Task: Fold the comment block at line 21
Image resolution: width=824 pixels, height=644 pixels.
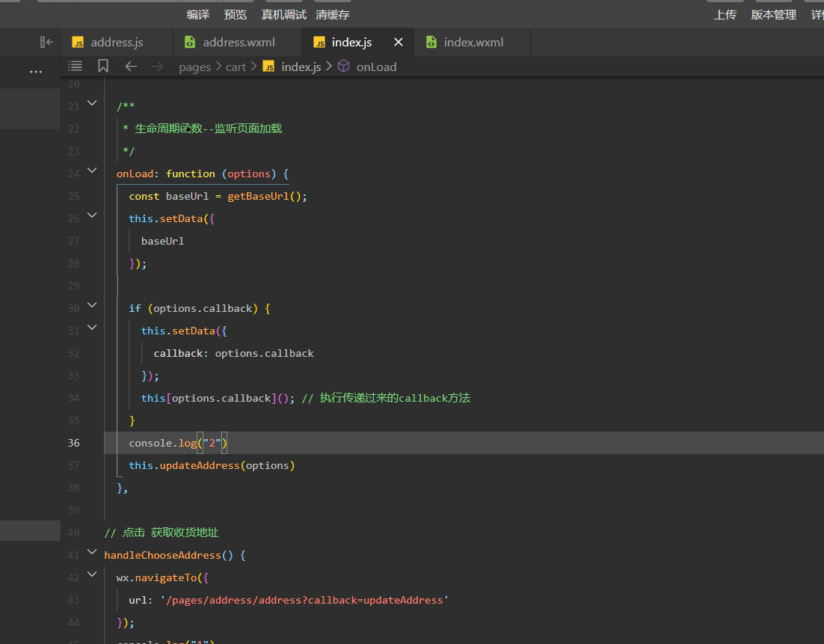Action: 92,103
